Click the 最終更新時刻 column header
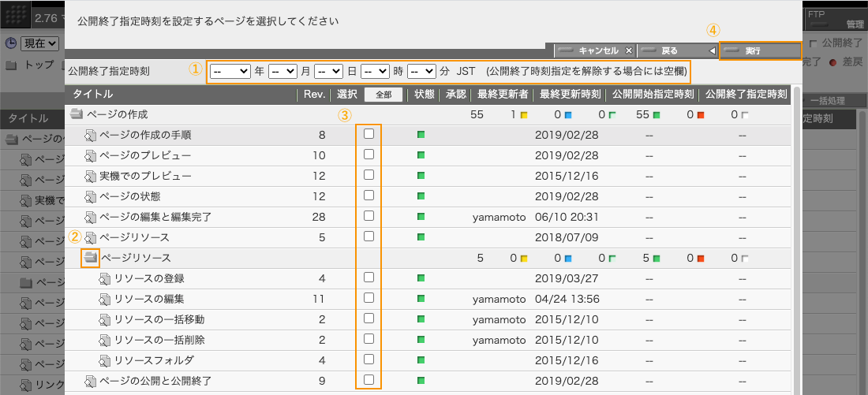This screenshot has height=395, width=868. pyautogui.click(x=571, y=95)
